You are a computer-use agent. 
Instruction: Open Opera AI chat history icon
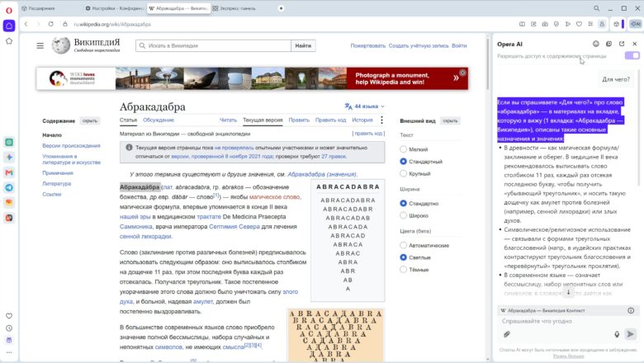click(596, 44)
